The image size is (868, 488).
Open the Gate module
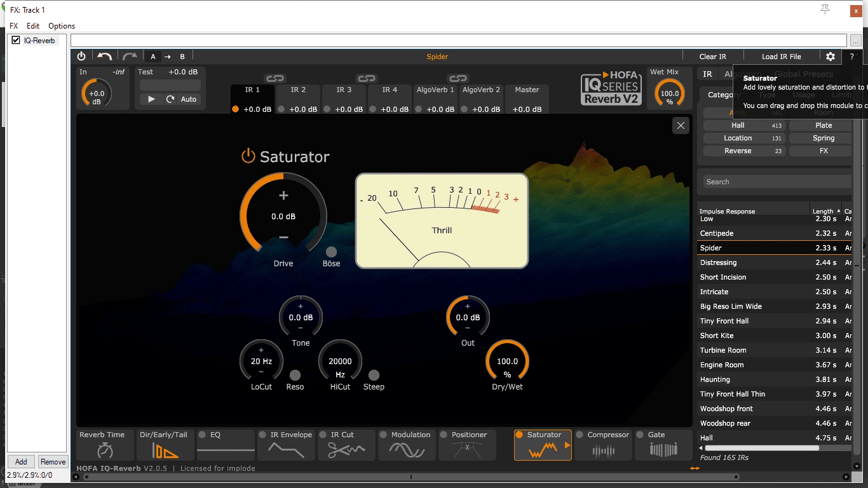pyautogui.click(x=663, y=445)
